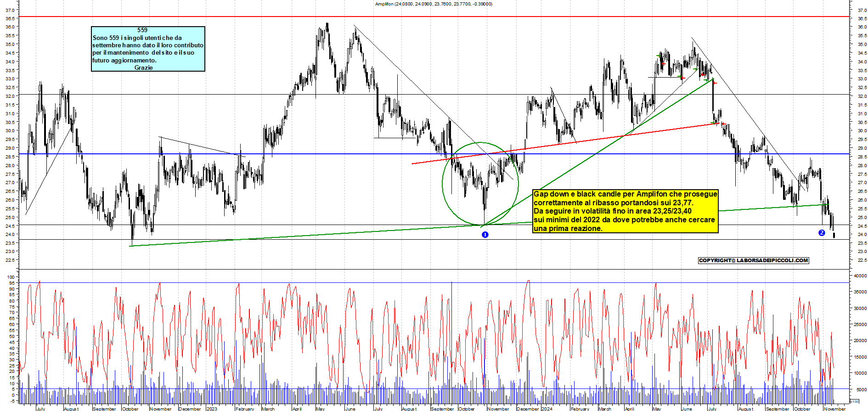Click the 35000 volume axis value

coord(860,292)
